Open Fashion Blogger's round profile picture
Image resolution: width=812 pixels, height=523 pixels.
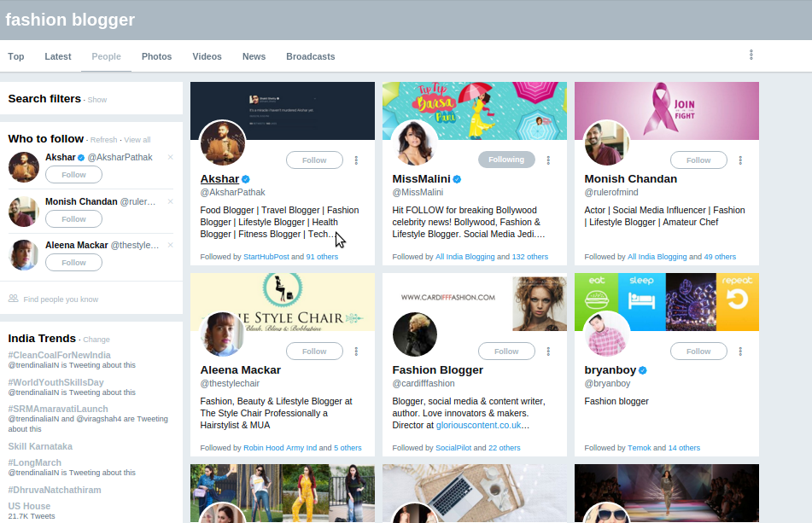pos(415,334)
